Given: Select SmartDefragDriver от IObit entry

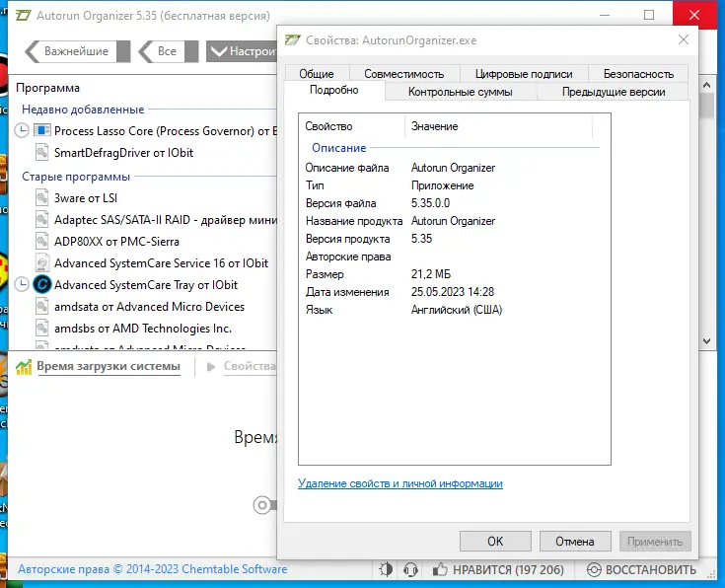Looking at the screenshot, I should point(123,153).
